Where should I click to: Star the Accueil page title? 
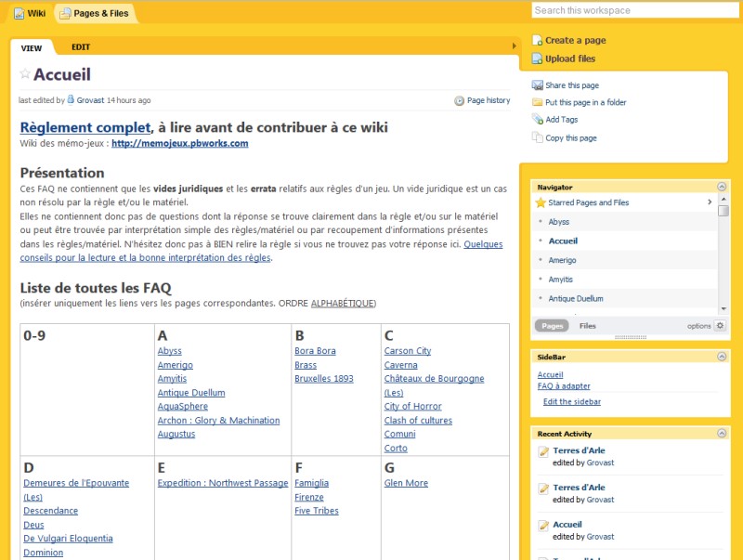[25, 74]
